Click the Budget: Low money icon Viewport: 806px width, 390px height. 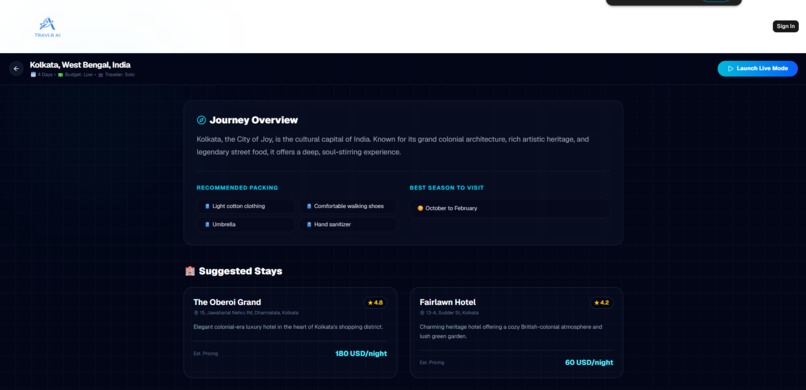[x=60, y=75]
